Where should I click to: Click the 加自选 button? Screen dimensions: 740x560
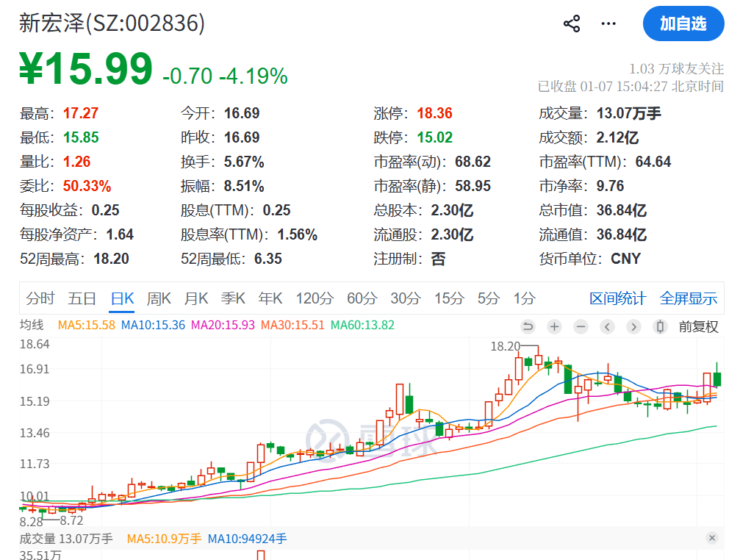pos(683,24)
